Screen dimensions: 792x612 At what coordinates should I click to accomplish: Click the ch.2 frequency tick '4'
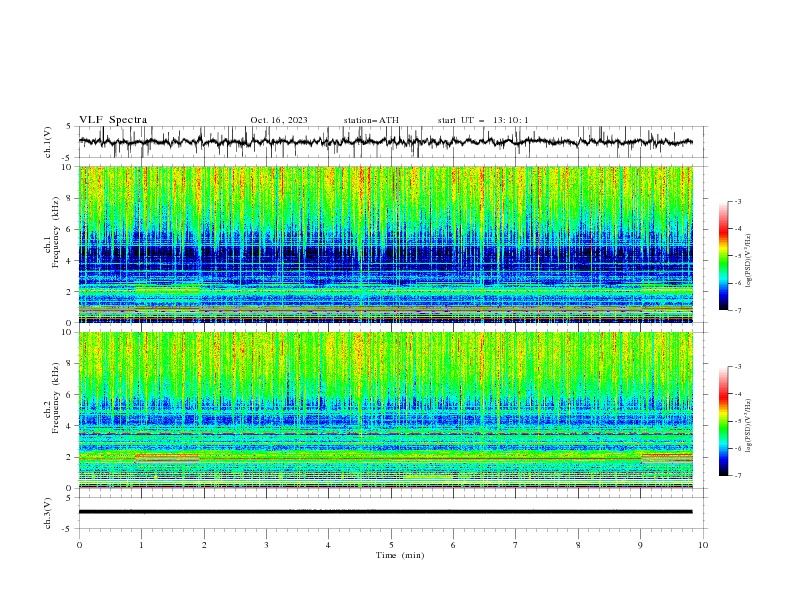tap(70, 426)
